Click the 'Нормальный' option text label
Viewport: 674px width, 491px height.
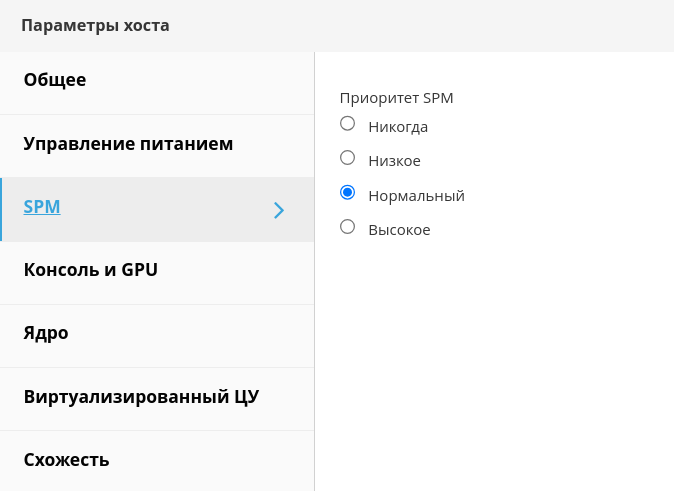click(416, 196)
